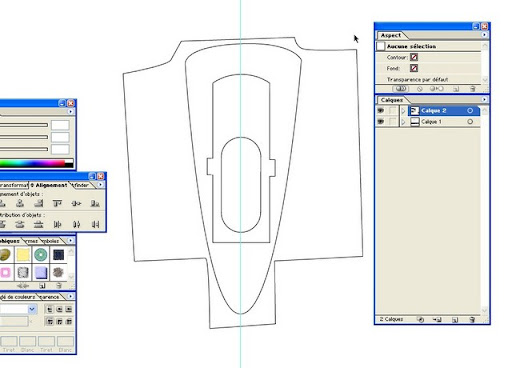The image size is (512, 368).
Task: Toggle visibility of Calque 2 layer
Action: click(380, 111)
